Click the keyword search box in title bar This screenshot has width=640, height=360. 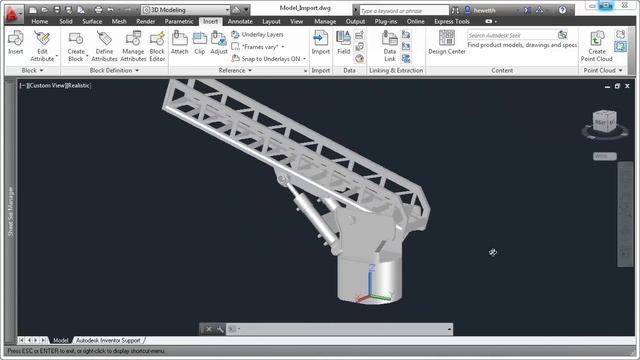(404, 11)
